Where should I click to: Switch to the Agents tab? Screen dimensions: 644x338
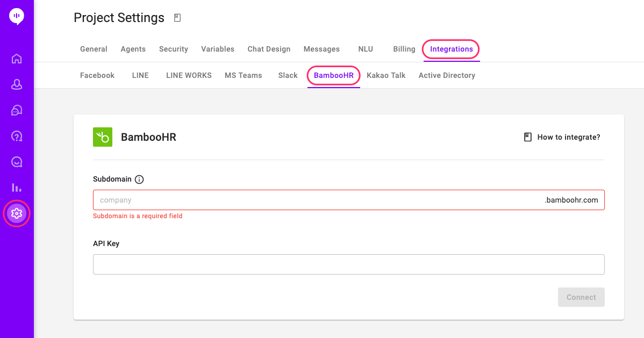coord(133,49)
